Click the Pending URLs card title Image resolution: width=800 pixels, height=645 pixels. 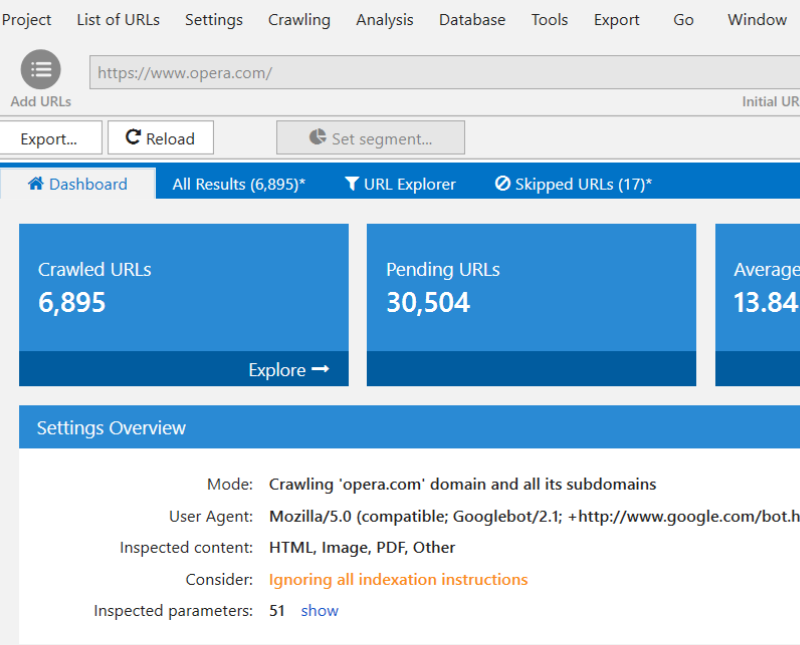click(x=443, y=269)
